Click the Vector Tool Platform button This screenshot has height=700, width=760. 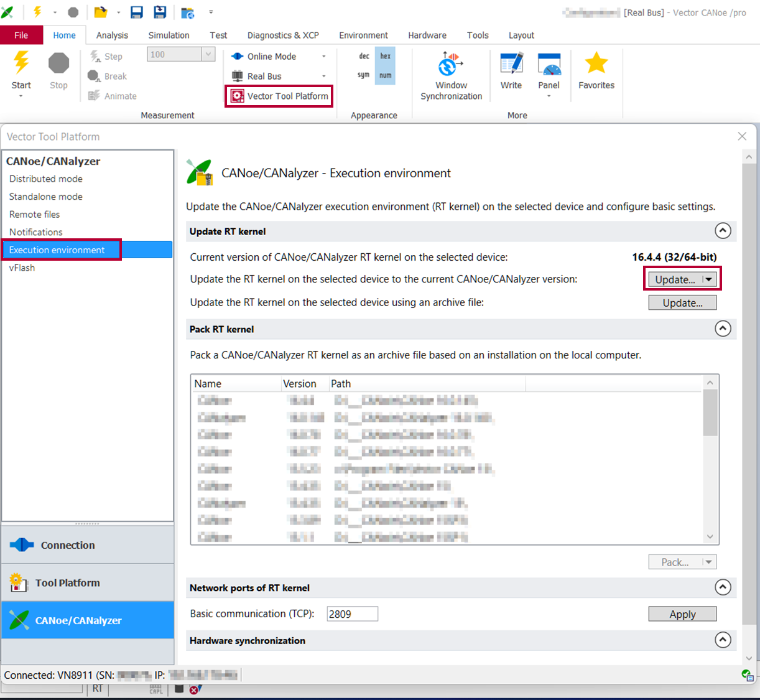(280, 96)
